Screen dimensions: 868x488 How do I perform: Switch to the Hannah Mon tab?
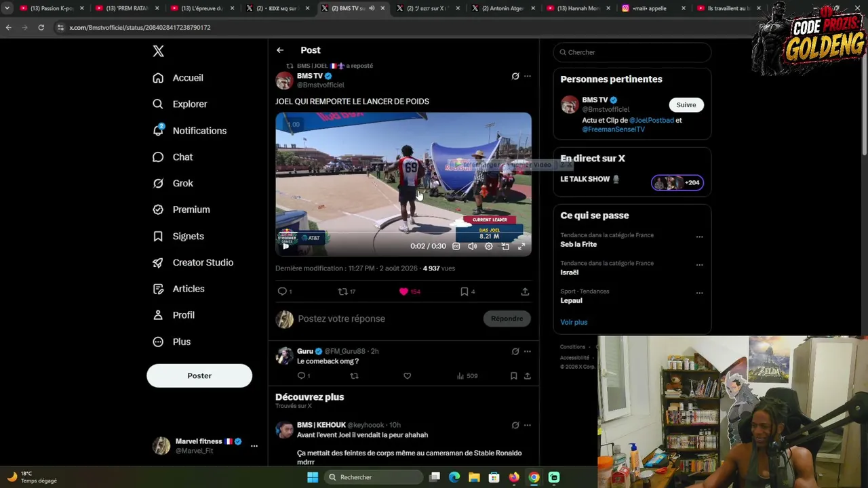coord(579,8)
